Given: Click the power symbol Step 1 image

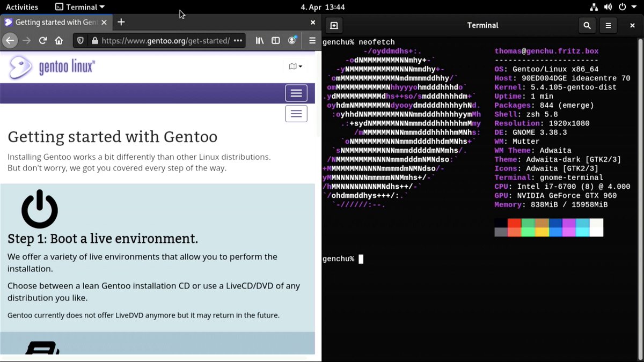Looking at the screenshot, I should (40, 209).
